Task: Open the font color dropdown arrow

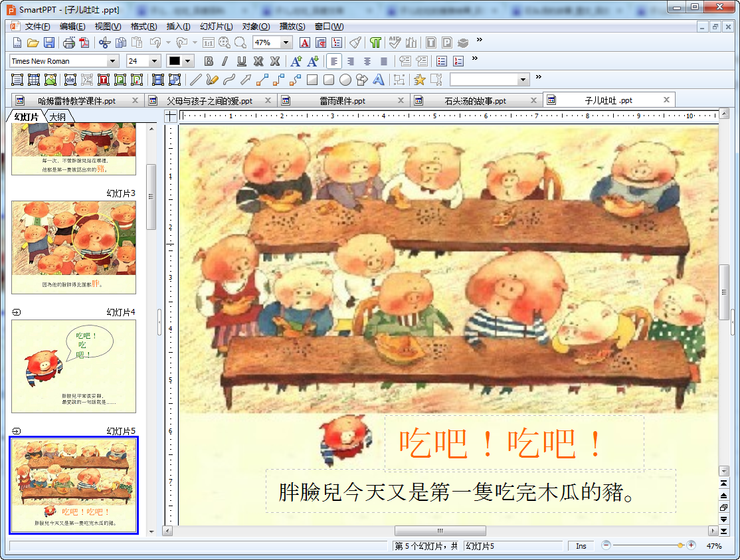Action: (188, 61)
